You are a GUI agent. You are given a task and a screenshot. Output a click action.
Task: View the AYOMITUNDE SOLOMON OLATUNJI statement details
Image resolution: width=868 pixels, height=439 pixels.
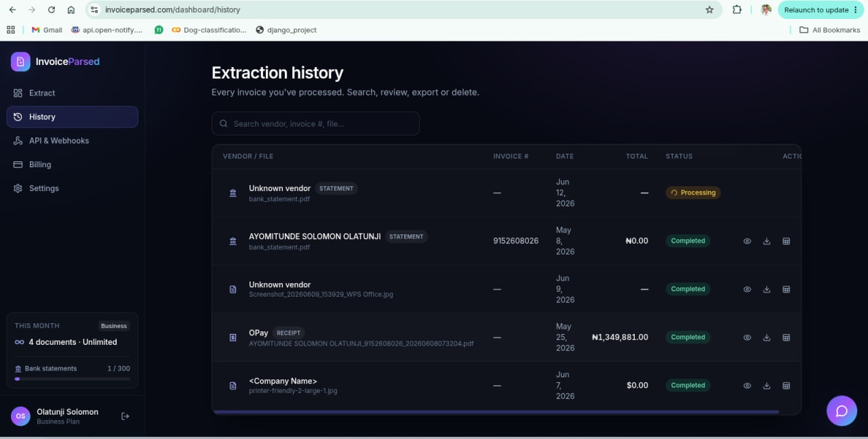[x=747, y=241]
